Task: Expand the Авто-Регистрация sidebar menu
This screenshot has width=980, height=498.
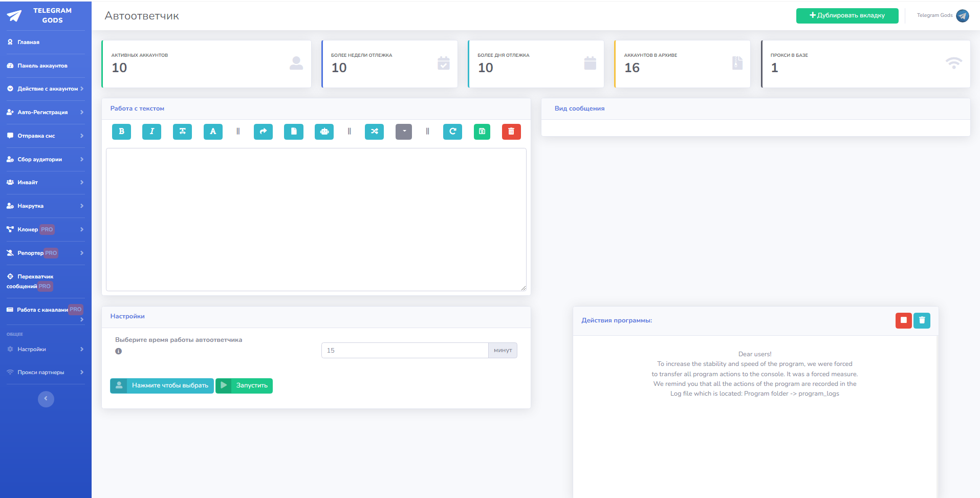Action: pyautogui.click(x=46, y=113)
